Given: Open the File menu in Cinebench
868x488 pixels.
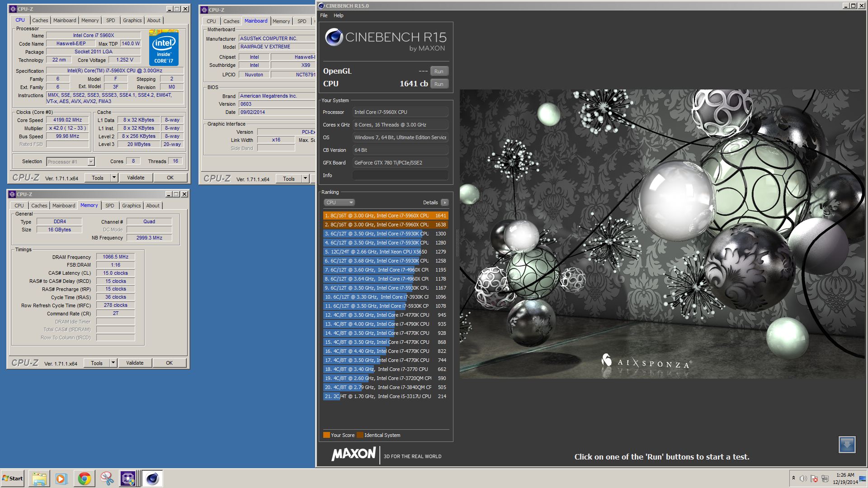Looking at the screenshot, I should (x=324, y=15).
